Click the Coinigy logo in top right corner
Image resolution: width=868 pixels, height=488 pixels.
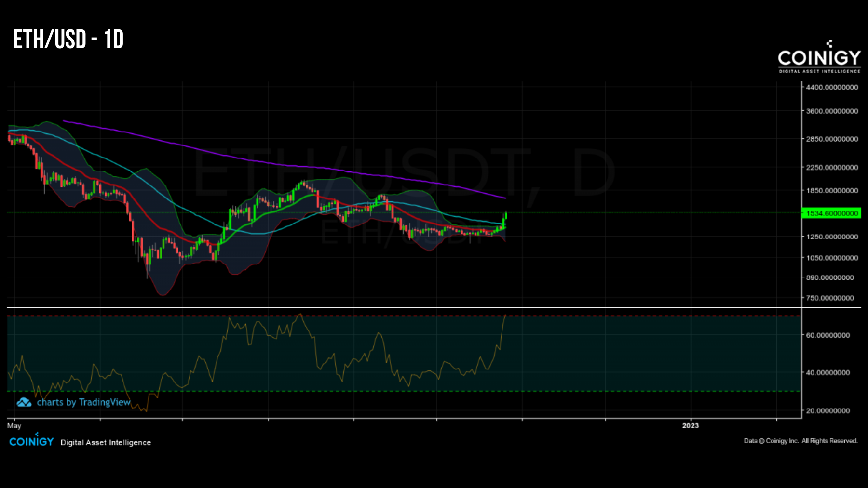pyautogui.click(x=819, y=58)
